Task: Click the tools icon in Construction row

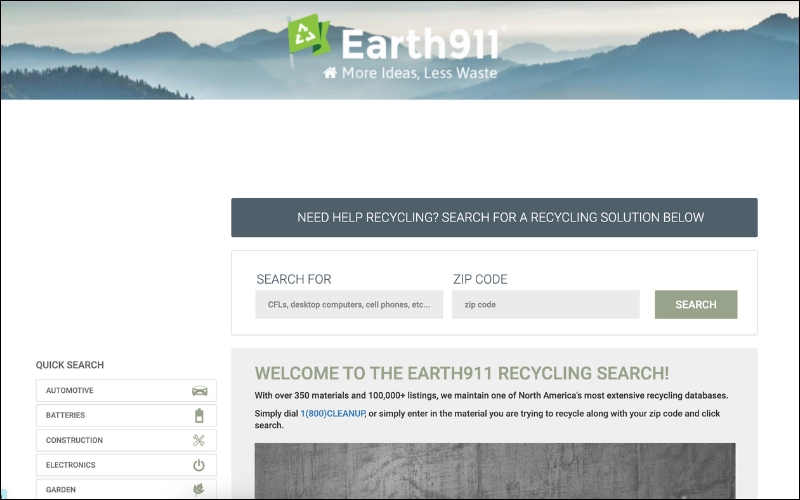Action: 199,440
